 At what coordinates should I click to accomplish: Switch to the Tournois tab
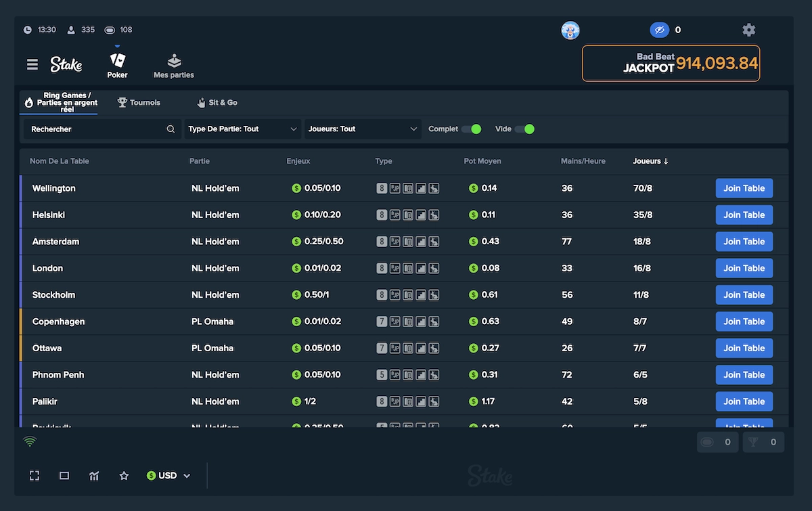click(x=138, y=102)
